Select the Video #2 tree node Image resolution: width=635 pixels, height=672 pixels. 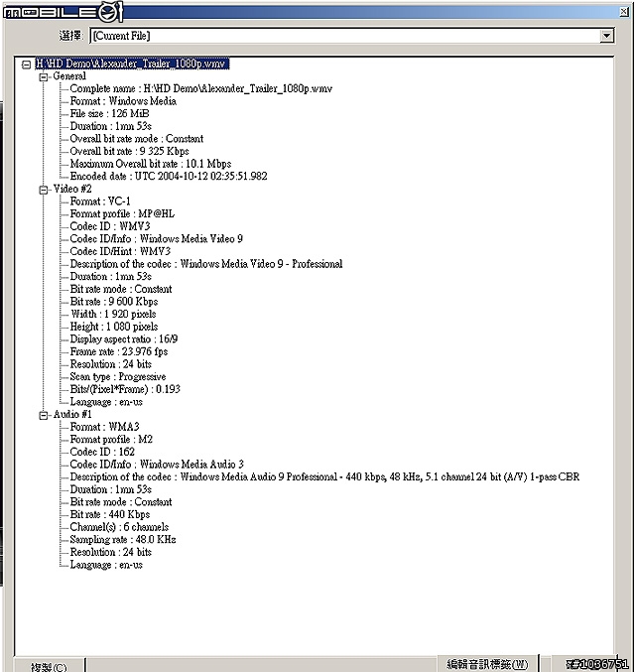[72, 189]
